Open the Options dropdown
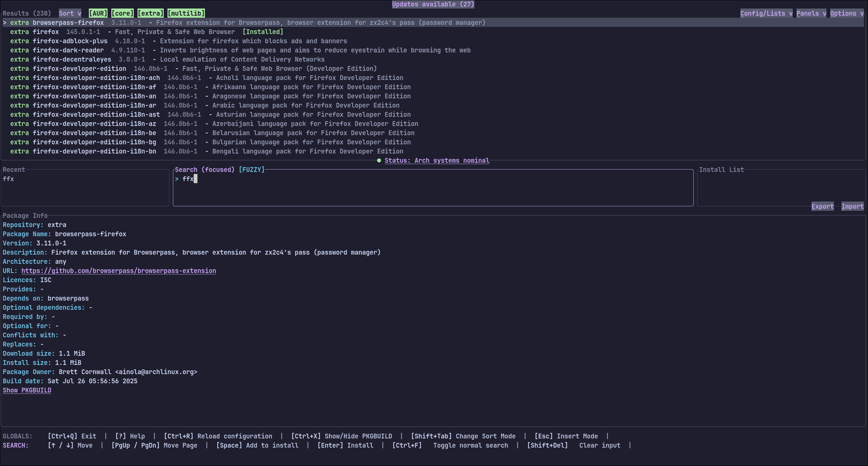Viewport: 868px width, 466px height. (x=847, y=13)
